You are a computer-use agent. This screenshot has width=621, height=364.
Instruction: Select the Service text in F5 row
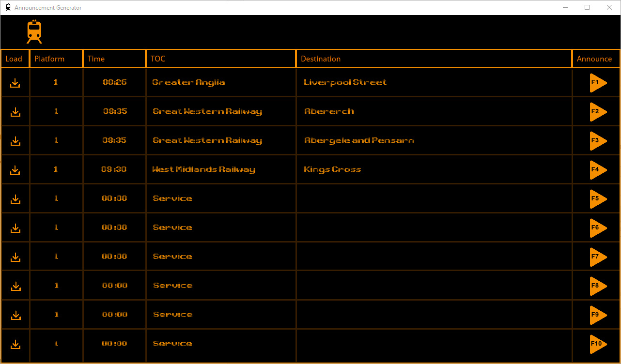click(172, 198)
